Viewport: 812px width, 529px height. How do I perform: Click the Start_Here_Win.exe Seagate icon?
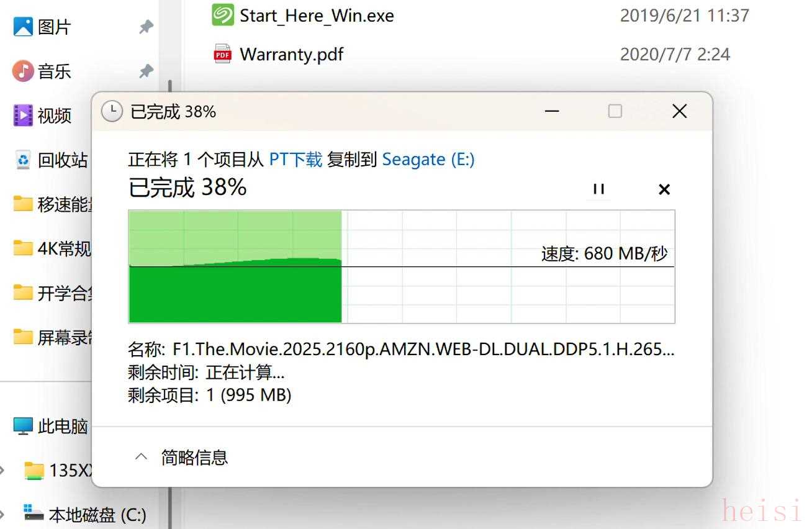[222, 15]
